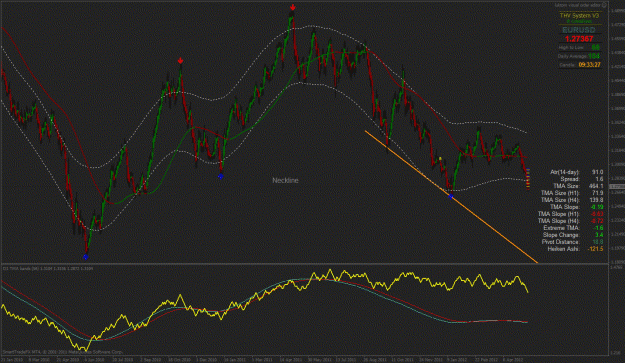Screen dimensions: 625x363
Task: Select the red sell arrow above the highest peak
Action: [x=293, y=7]
